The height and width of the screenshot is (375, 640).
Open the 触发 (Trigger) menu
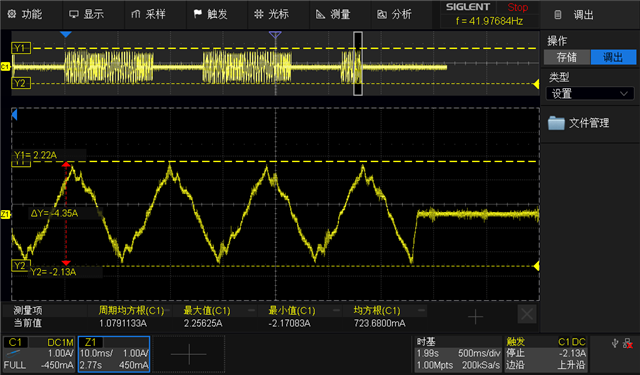tap(216, 14)
